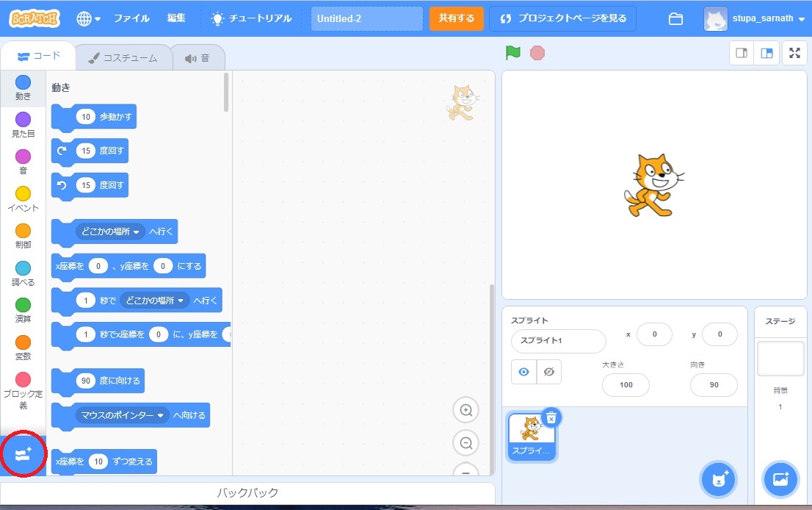Viewport: 812px width, 510px height.
Task: Switch to the コスチューム tab
Action: coord(123,57)
